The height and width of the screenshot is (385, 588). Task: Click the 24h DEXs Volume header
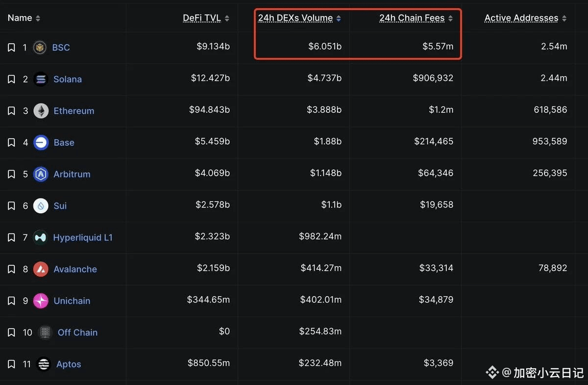[x=295, y=18]
